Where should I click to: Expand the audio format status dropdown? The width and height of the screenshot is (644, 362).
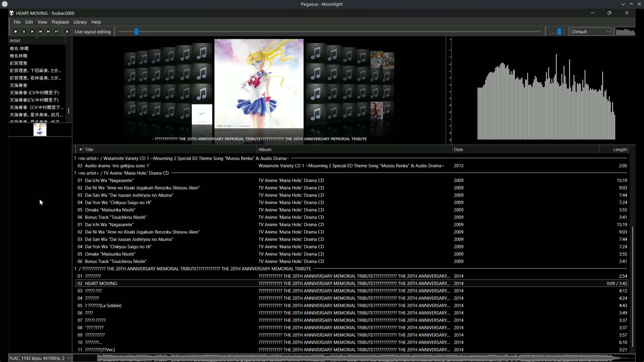point(68,358)
